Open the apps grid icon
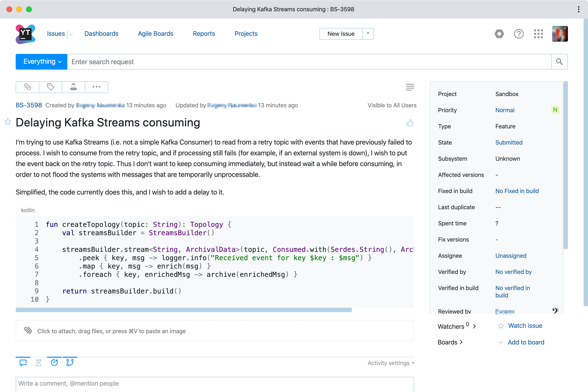This screenshot has width=588, height=392. tap(539, 34)
